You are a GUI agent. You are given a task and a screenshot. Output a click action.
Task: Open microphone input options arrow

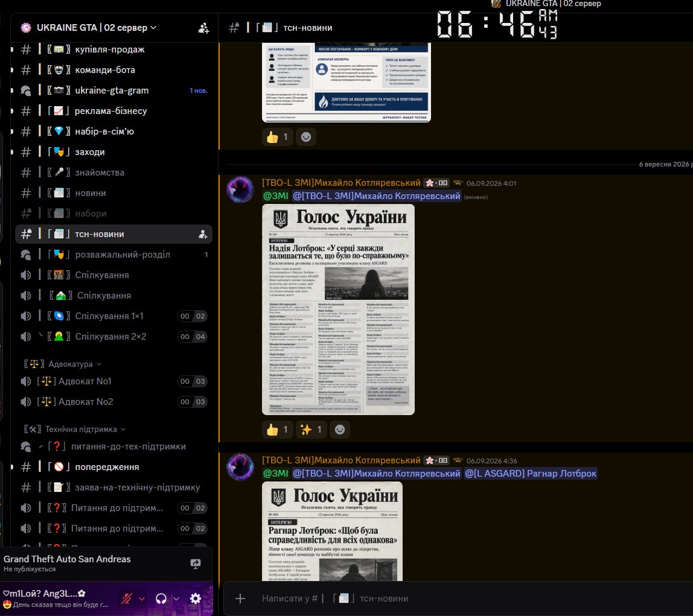pyautogui.click(x=142, y=599)
